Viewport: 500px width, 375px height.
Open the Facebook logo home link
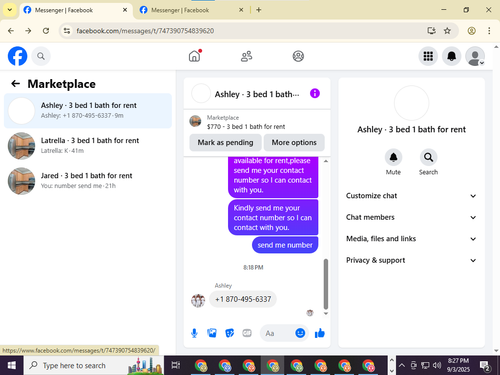point(17,56)
